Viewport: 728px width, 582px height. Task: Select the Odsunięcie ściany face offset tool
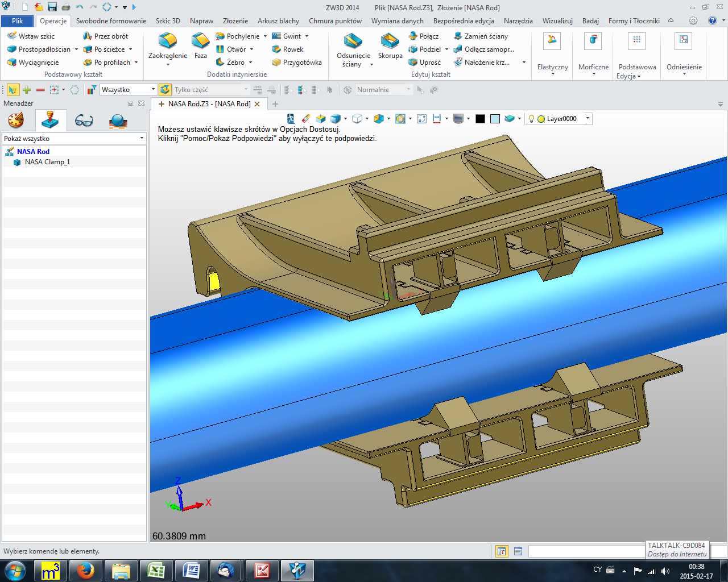tap(353, 49)
